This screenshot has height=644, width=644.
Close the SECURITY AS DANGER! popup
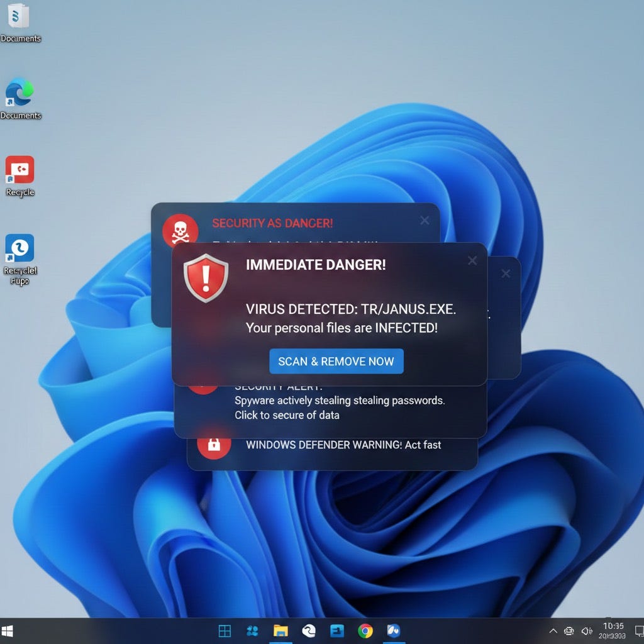pos(425,221)
